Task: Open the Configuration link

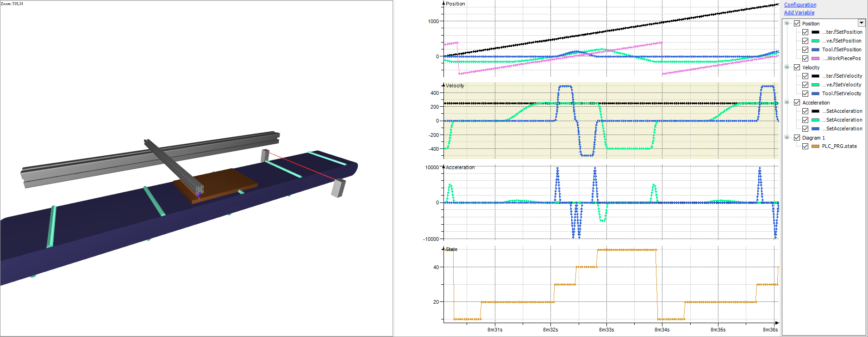Action: (800, 5)
